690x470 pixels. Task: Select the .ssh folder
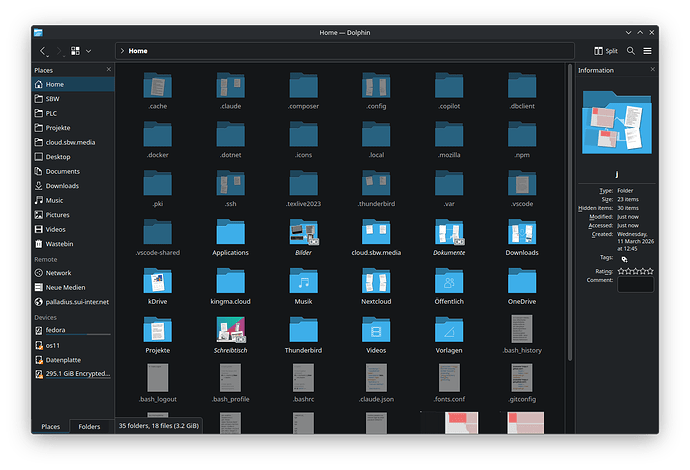[231, 188]
